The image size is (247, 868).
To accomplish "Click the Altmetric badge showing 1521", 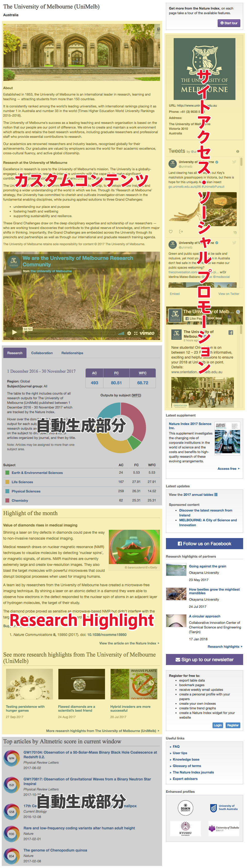I will 11,785.
